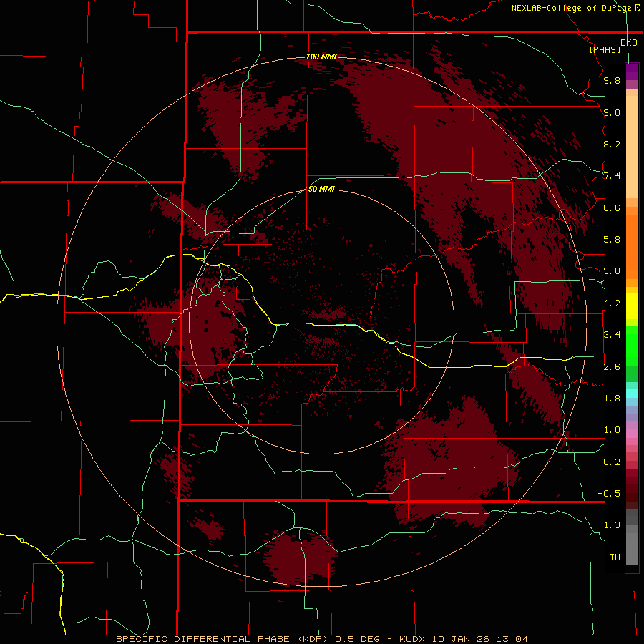Screen dimensions: 644x644
Task: Click the TH label on the scale
Action: tap(615, 557)
